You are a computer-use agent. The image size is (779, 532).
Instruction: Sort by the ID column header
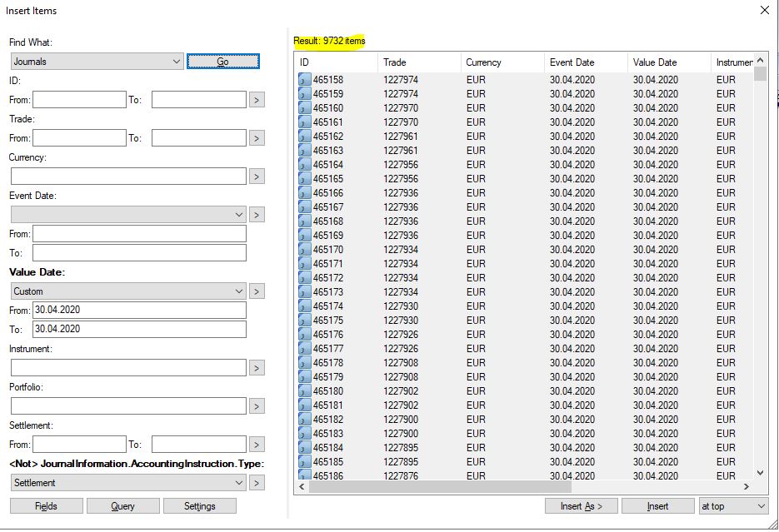click(x=336, y=62)
